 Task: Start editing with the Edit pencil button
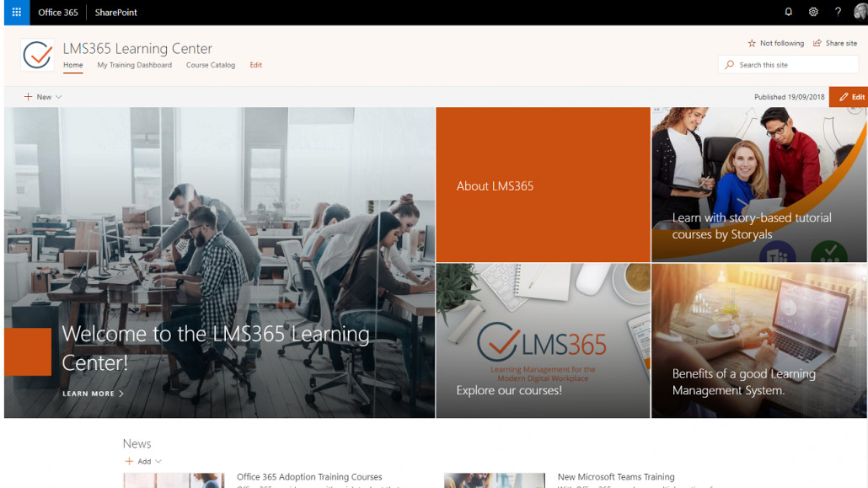coord(849,96)
